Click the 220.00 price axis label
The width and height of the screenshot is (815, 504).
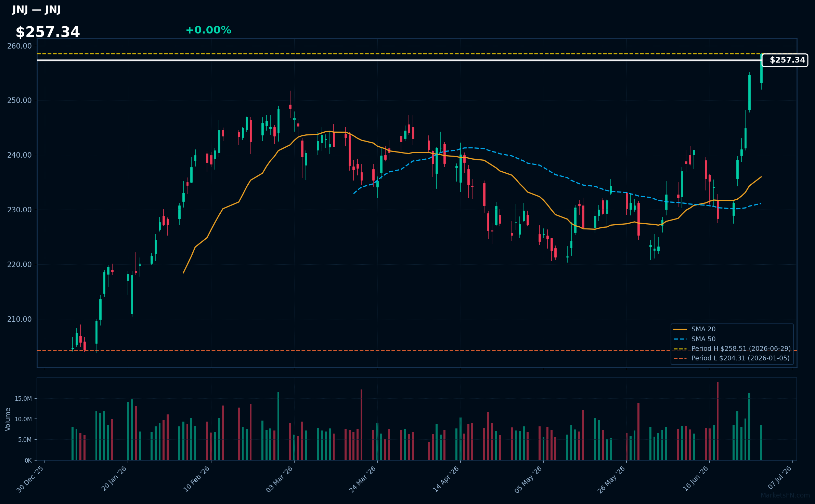20,264
